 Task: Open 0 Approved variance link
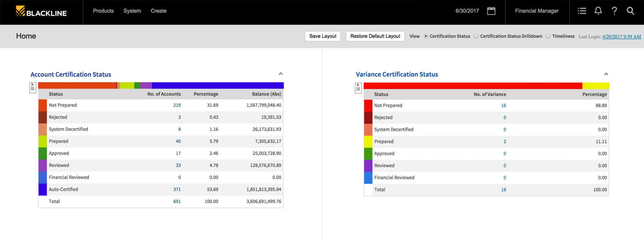click(x=505, y=154)
